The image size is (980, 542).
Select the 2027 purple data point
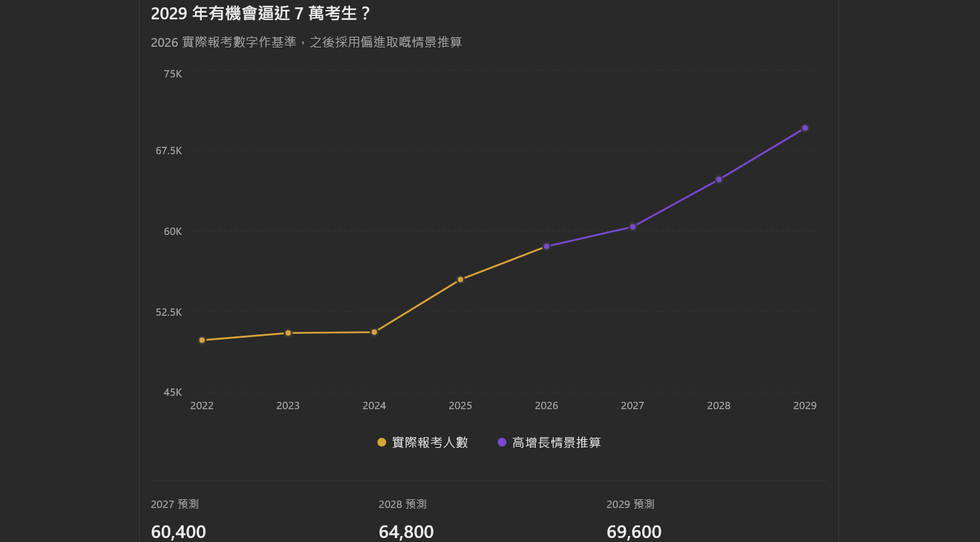click(633, 227)
